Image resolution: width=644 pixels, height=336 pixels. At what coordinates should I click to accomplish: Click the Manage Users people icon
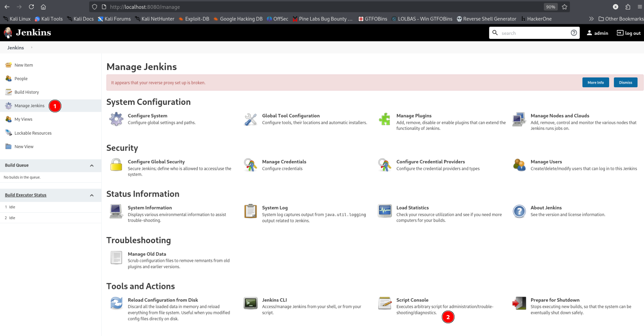519,165
